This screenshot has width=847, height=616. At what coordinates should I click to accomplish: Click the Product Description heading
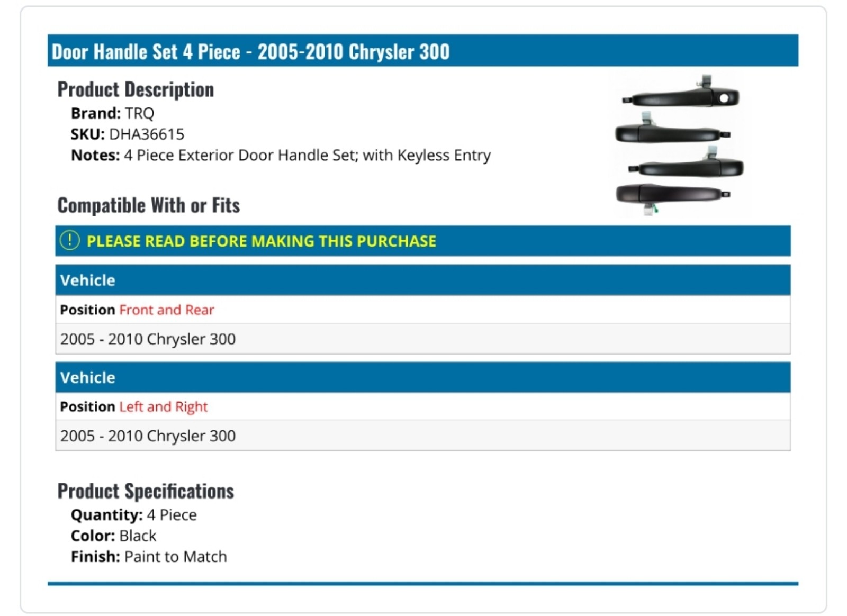click(x=136, y=89)
